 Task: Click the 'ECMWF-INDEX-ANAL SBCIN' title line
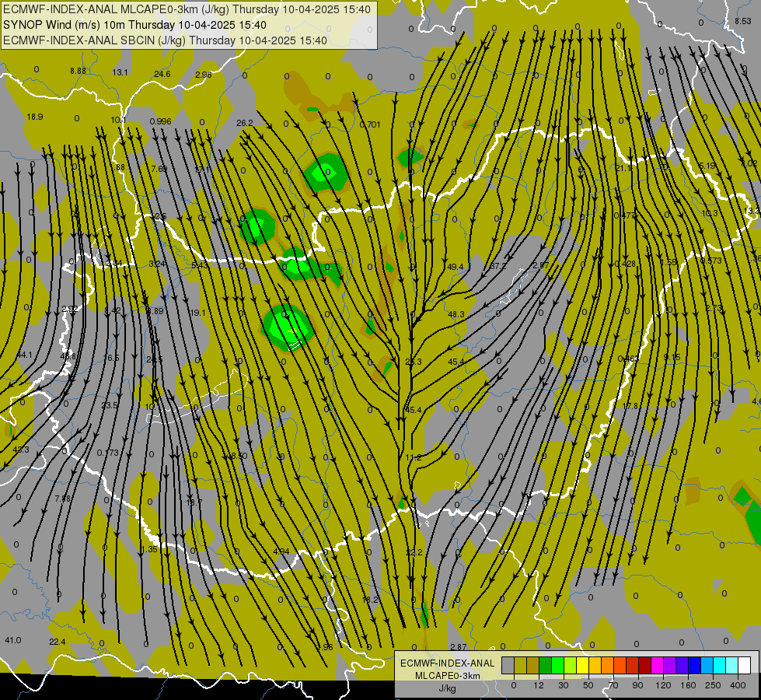click(x=165, y=40)
